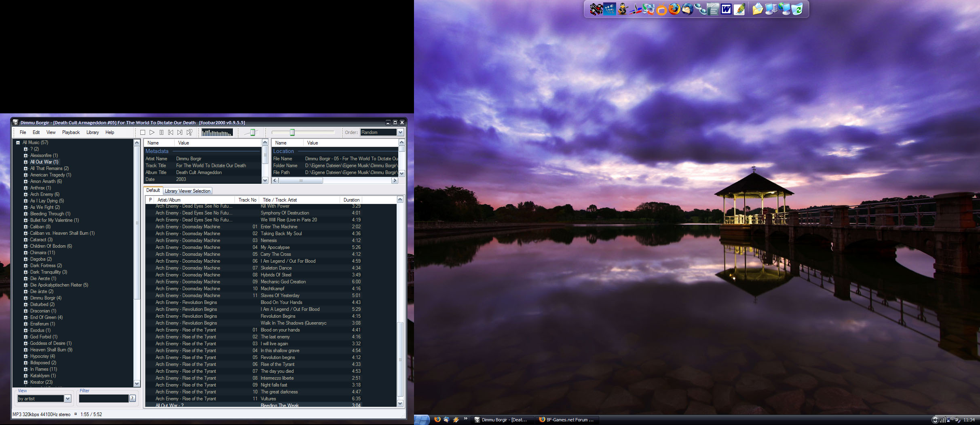Screen dimensions: 980x425
Task: Open the 'by artist' view dropdown
Action: [68, 399]
